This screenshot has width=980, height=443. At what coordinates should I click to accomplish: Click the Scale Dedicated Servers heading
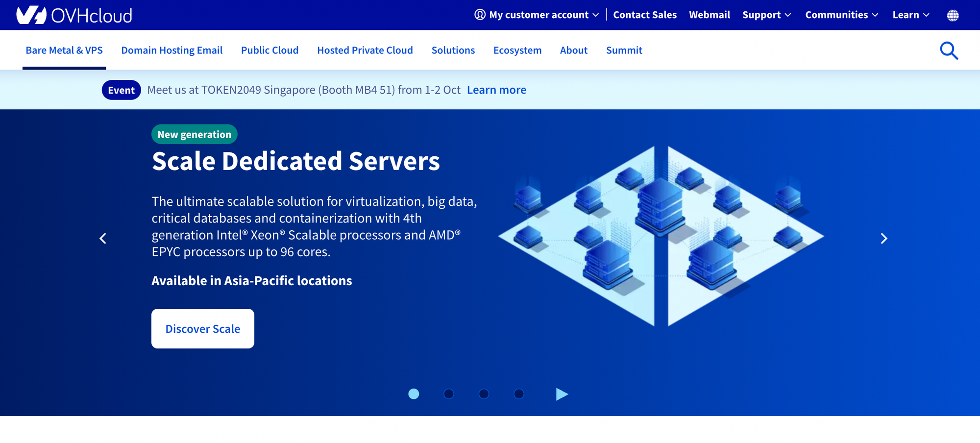tap(296, 161)
